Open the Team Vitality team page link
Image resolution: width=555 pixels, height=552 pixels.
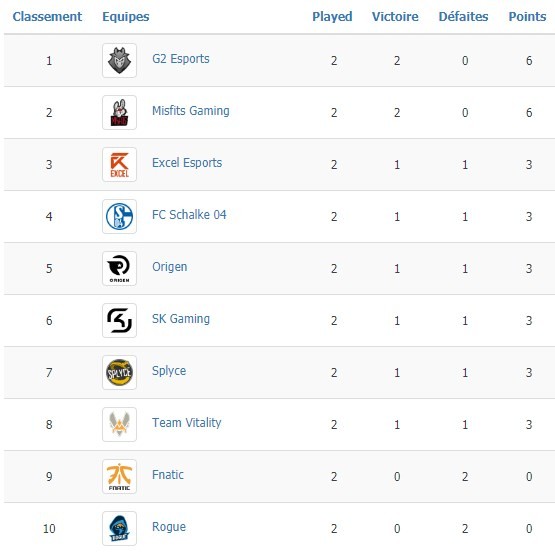(187, 422)
